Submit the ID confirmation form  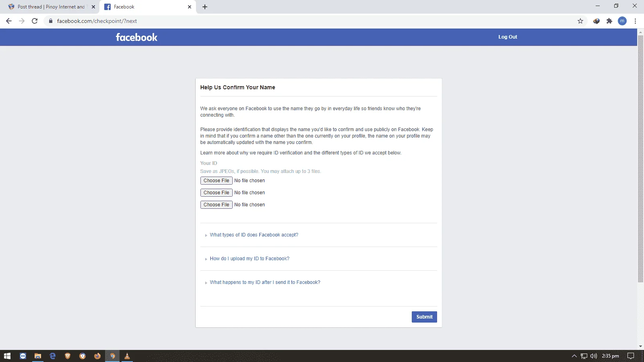click(x=424, y=317)
